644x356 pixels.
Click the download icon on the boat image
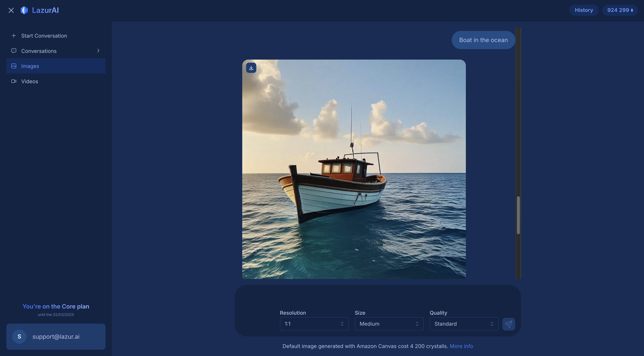click(x=251, y=68)
